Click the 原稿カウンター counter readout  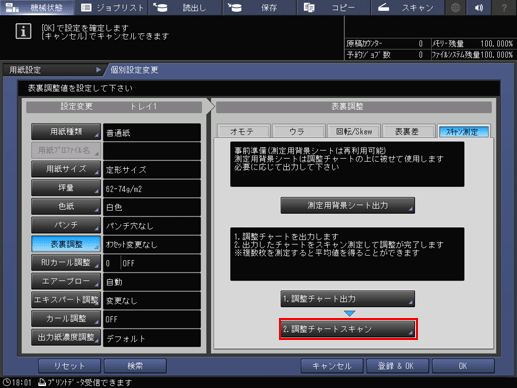[x=385, y=44]
